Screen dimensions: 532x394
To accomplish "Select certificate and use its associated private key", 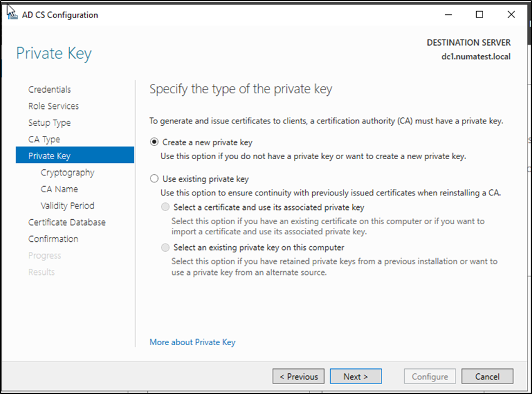I will click(165, 207).
